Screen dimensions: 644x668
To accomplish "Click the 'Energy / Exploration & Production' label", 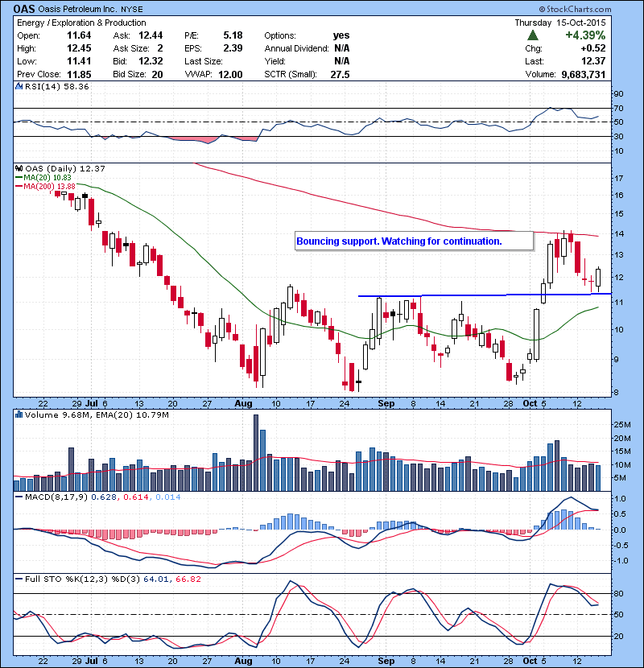I will 81,23.
